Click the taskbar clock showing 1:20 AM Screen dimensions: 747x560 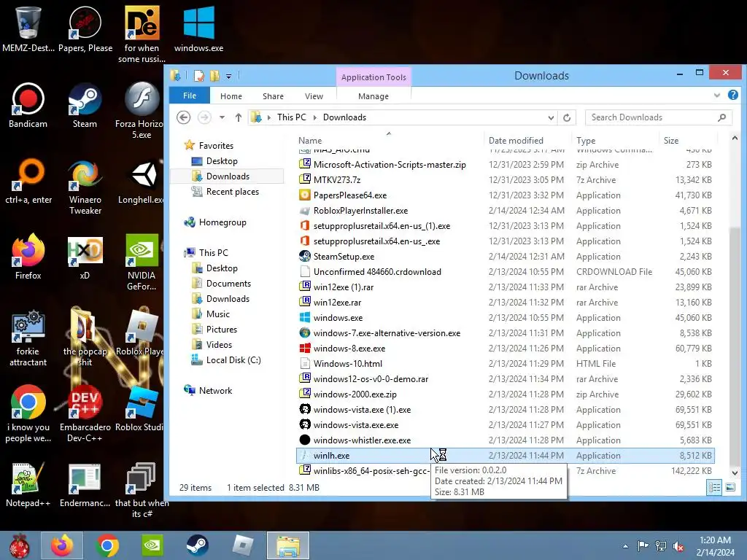(x=715, y=546)
